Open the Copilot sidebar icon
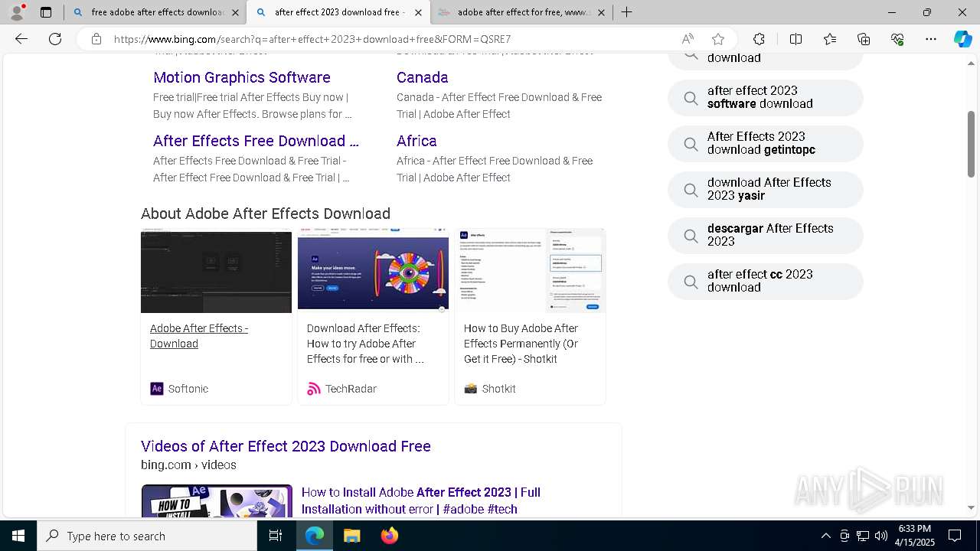980x551 pixels. pyautogui.click(x=962, y=39)
